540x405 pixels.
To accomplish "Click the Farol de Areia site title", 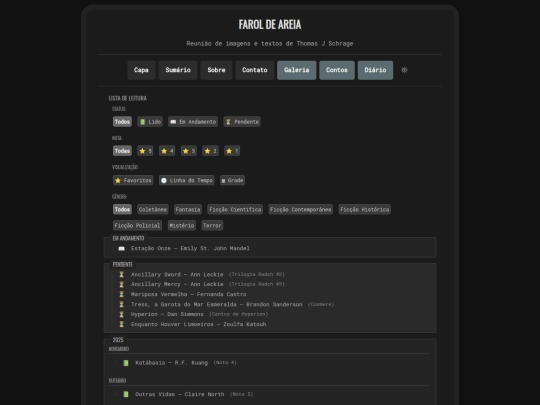I will coord(270,24).
